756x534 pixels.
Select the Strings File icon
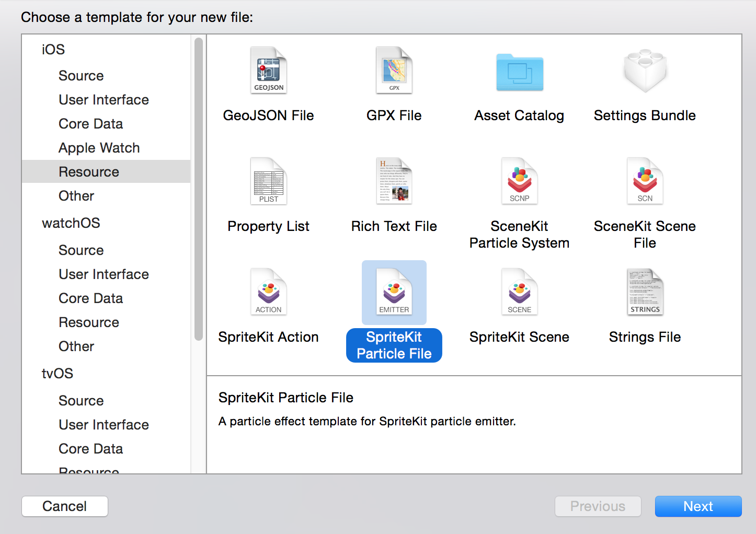(x=645, y=292)
